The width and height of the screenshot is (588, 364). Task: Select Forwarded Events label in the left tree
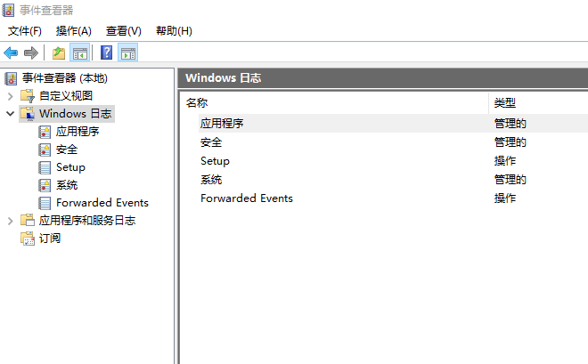coord(102,203)
